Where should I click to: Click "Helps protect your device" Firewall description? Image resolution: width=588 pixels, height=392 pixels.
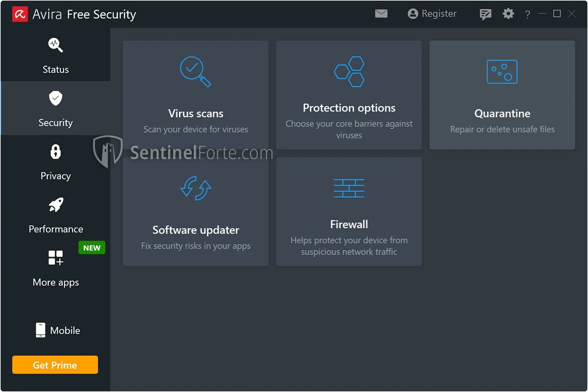click(349, 246)
